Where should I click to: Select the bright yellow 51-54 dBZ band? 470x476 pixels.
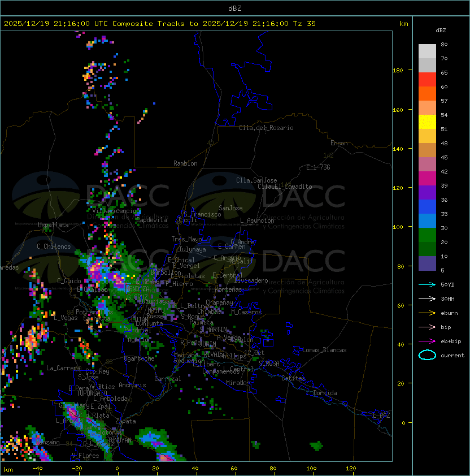click(427, 122)
